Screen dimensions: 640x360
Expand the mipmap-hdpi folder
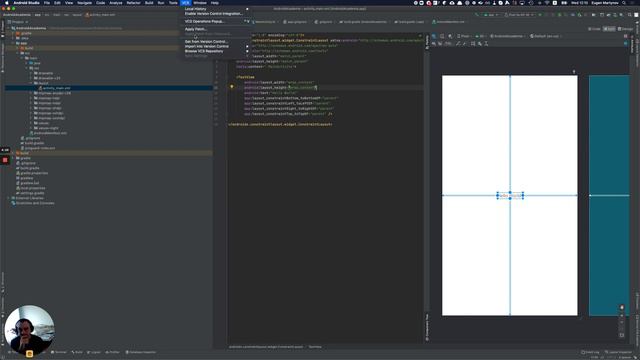tap(31, 98)
